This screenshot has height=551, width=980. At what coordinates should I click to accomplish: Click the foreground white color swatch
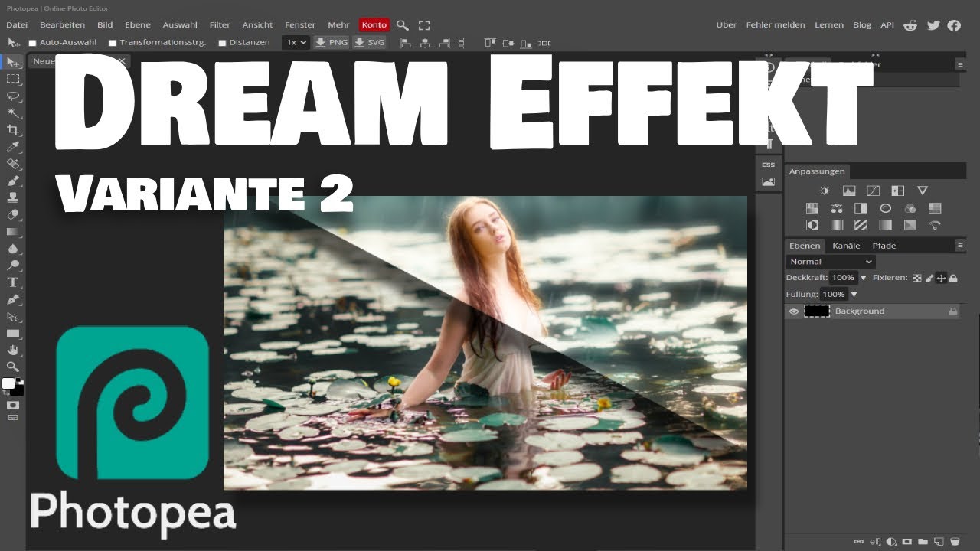click(x=8, y=383)
